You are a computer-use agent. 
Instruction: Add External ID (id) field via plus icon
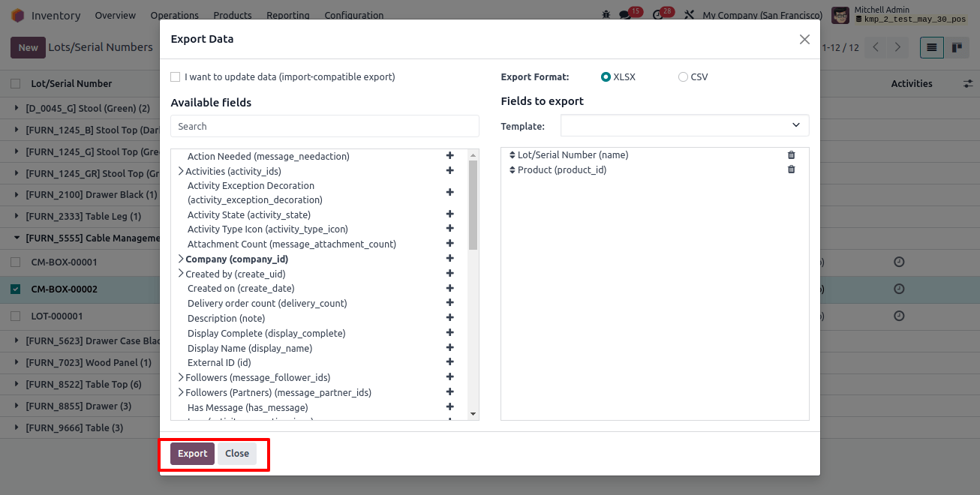coord(450,362)
